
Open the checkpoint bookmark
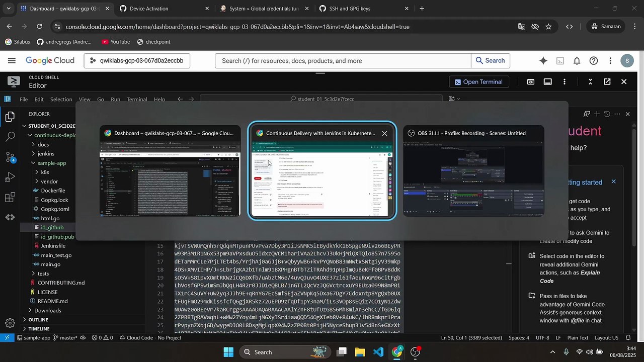coord(153,42)
